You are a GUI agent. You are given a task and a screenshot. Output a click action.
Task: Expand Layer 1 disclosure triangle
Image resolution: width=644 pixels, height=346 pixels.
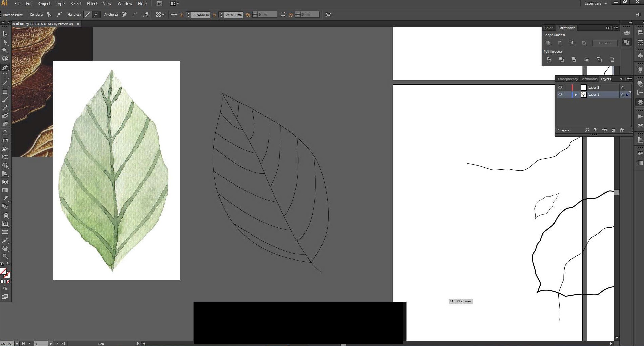click(x=576, y=95)
